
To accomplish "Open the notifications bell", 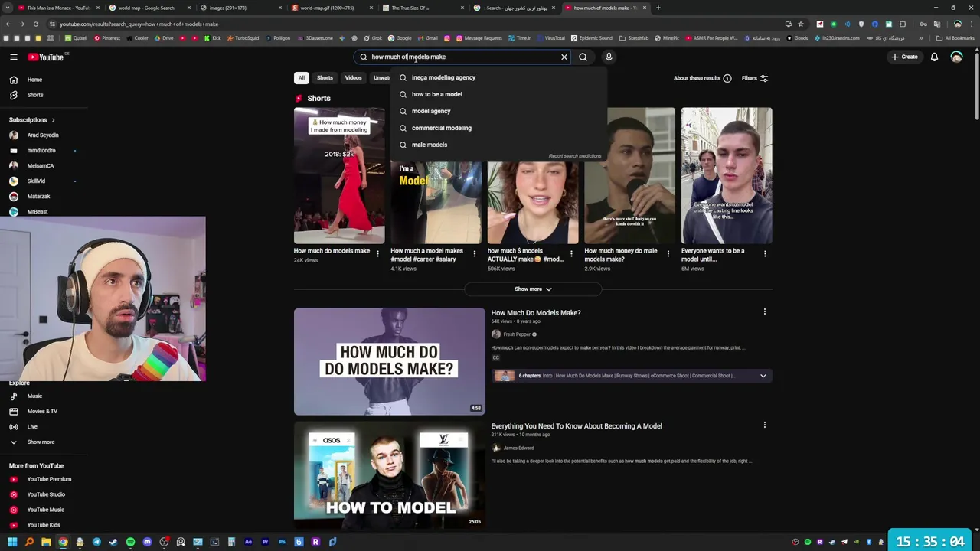I will click(x=934, y=57).
